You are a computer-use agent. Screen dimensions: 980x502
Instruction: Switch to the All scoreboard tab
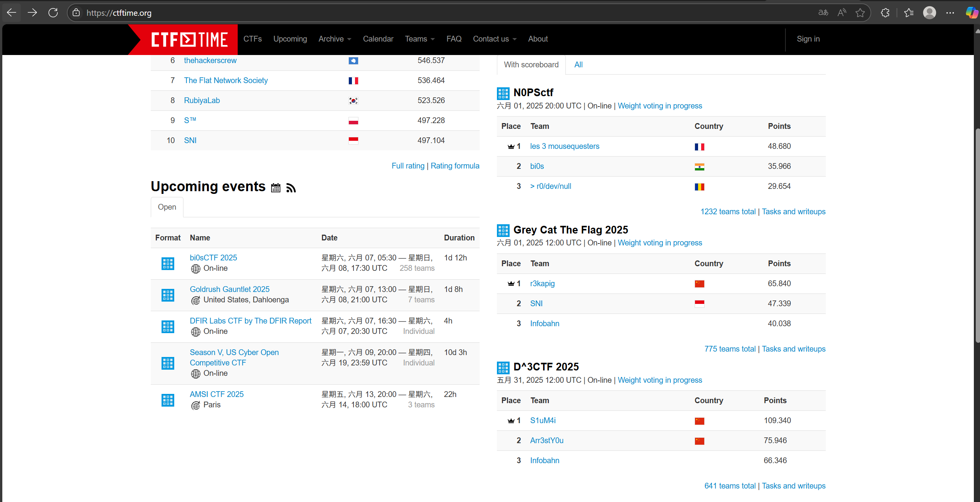click(x=578, y=65)
